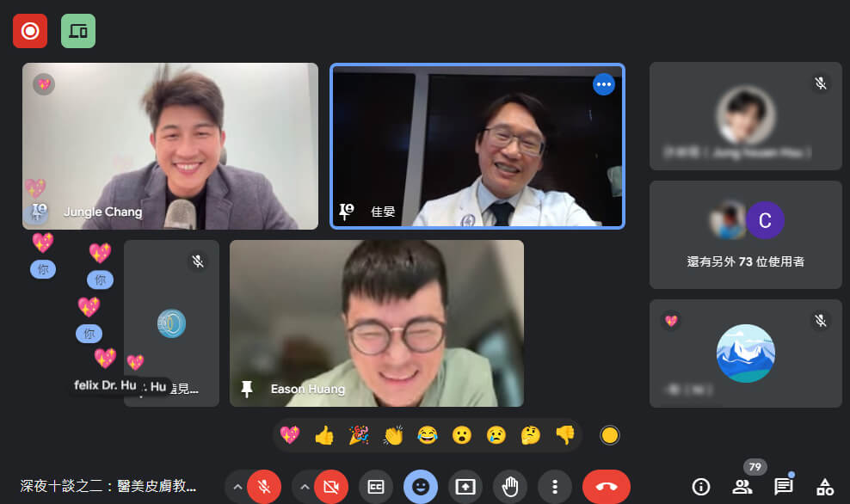
Task: Click the green companion mode icon
Action: tap(78, 31)
